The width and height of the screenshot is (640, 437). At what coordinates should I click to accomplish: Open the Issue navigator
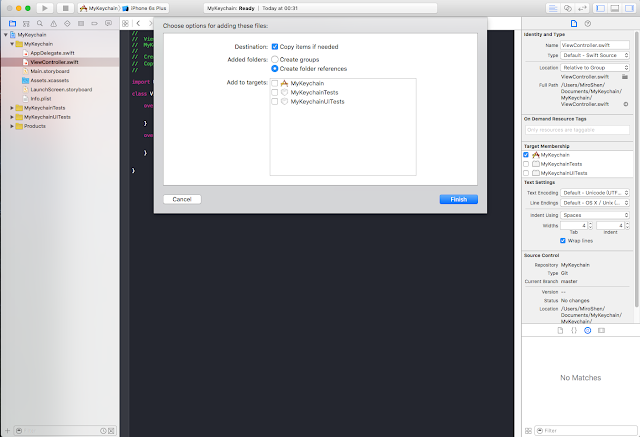53,24
